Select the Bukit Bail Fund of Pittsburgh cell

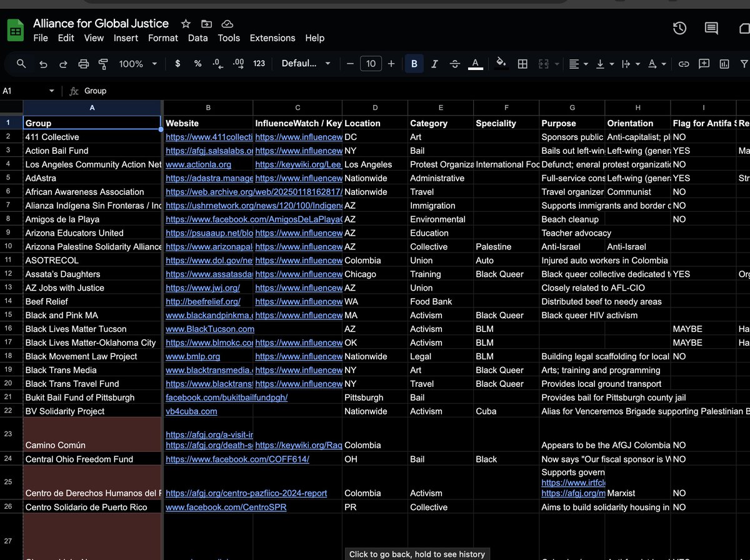92,397
